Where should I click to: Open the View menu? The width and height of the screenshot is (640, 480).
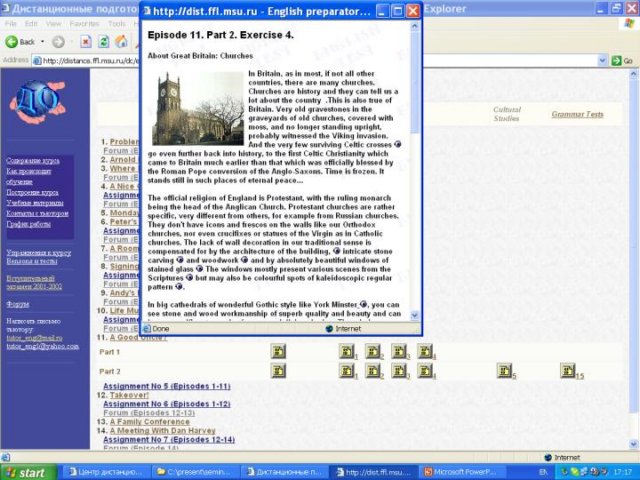pos(53,24)
